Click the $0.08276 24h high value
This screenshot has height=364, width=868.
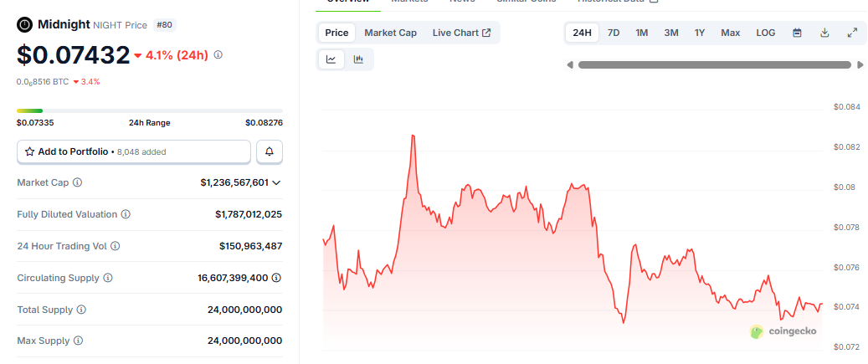click(x=264, y=123)
